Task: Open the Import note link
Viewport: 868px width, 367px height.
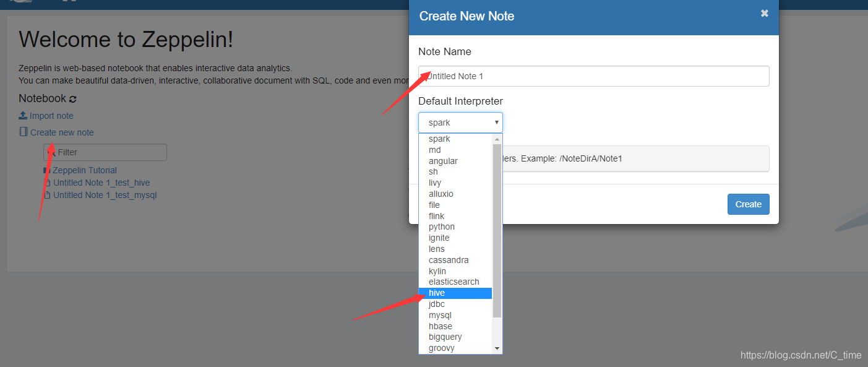Action: point(51,116)
